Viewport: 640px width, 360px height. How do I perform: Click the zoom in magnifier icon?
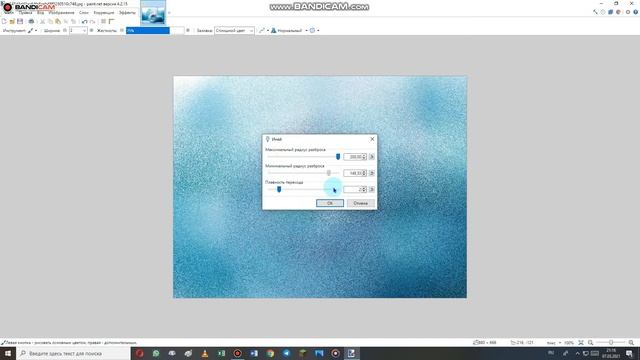[x=631, y=342]
